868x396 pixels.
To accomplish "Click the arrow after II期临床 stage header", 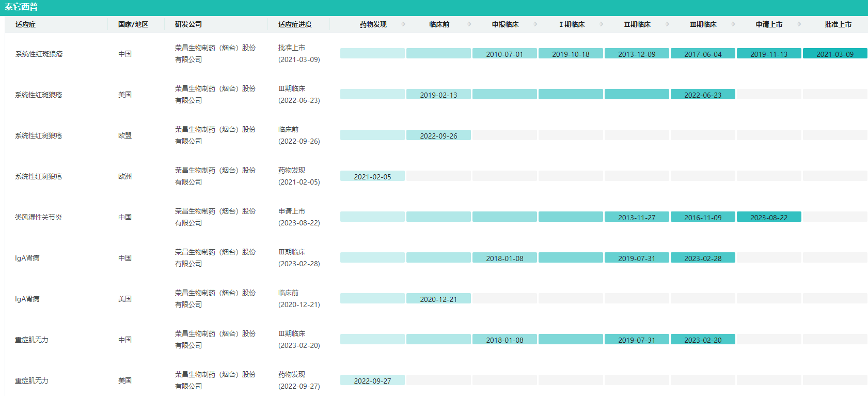I will pyautogui.click(x=667, y=24).
